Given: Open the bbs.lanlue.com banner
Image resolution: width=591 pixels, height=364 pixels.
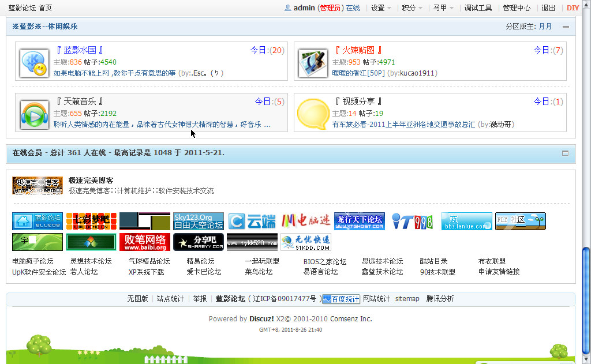Looking at the screenshot, I should coord(466,221).
